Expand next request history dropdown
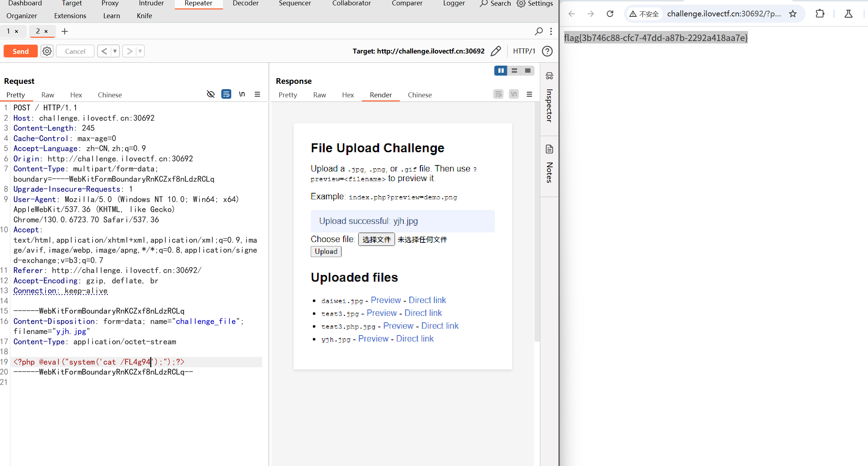The height and width of the screenshot is (466, 868). tap(140, 51)
